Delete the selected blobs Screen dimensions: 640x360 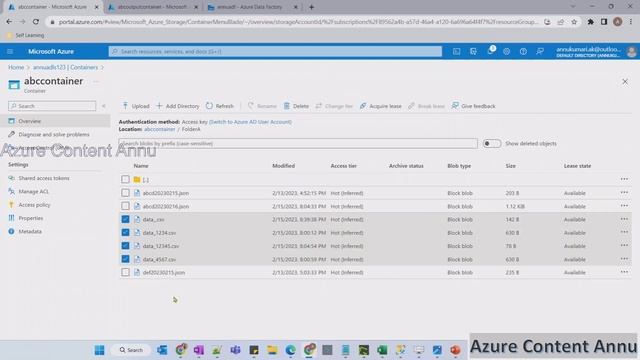[x=296, y=106]
